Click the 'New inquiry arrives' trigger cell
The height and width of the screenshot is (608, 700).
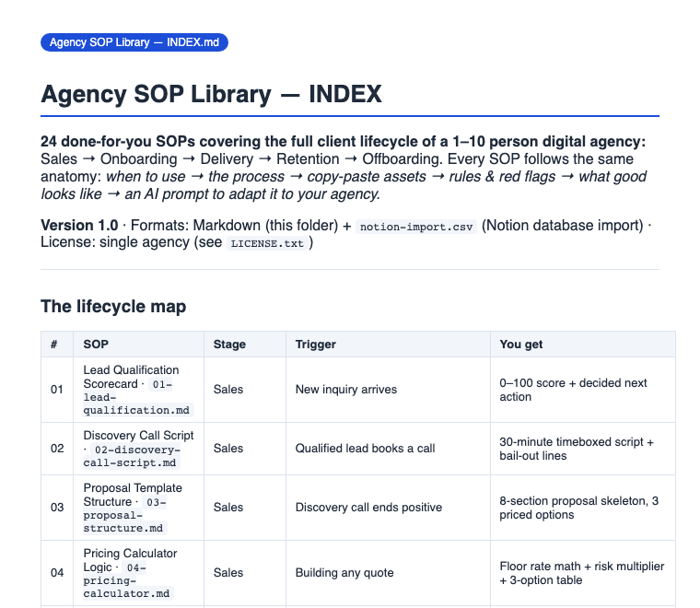pos(388,390)
